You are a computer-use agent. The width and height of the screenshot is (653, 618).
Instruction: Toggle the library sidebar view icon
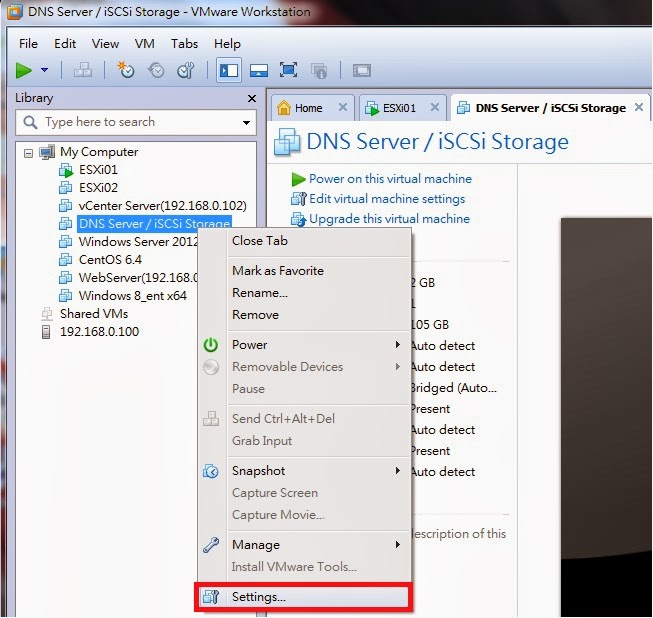(229, 70)
